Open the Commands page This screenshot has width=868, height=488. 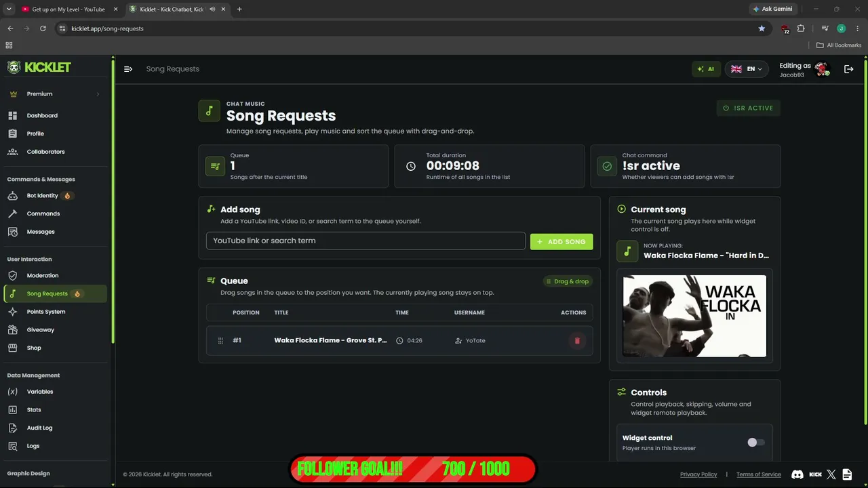pyautogui.click(x=43, y=213)
